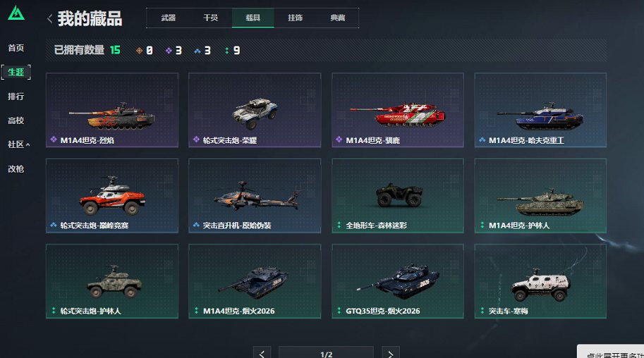This screenshot has height=358, width=644.
Task: Click the green triangle logo icon
Action: pos(16,13)
